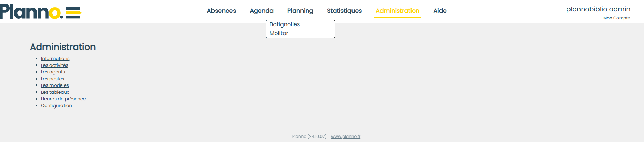The width and height of the screenshot is (644, 142).
Task: Select the Administration menu
Action: click(x=397, y=11)
